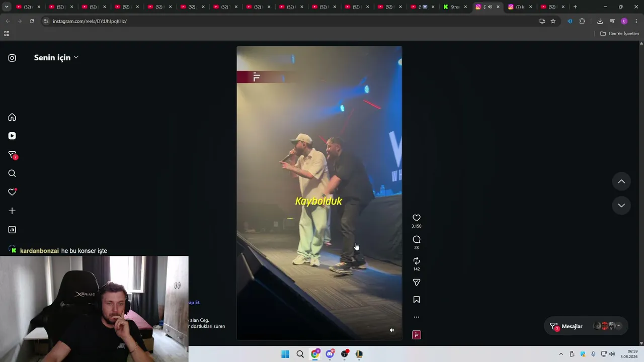Viewport: 644px width, 362px height.
Task: Open the Chrome profile avatar
Action: pos(624,21)
